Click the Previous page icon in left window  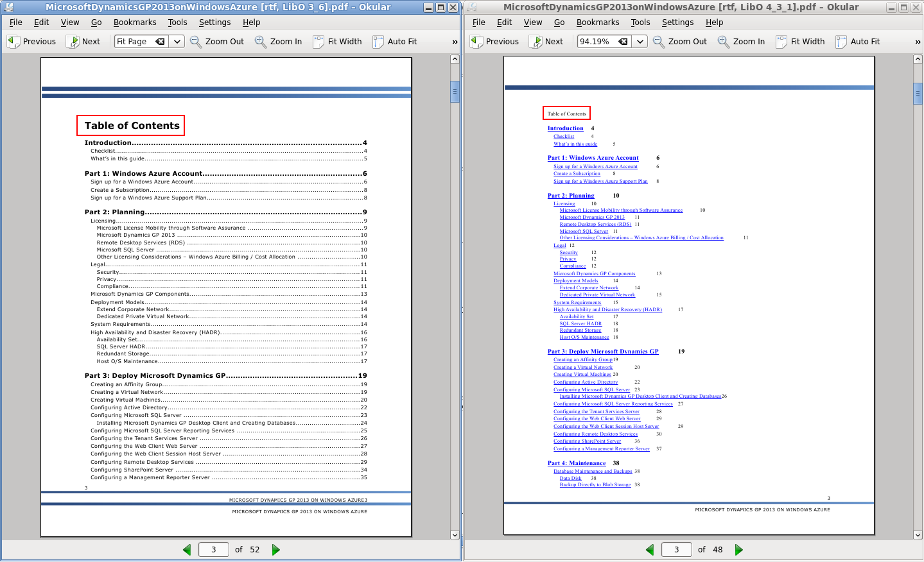click(x=13, y=42)
